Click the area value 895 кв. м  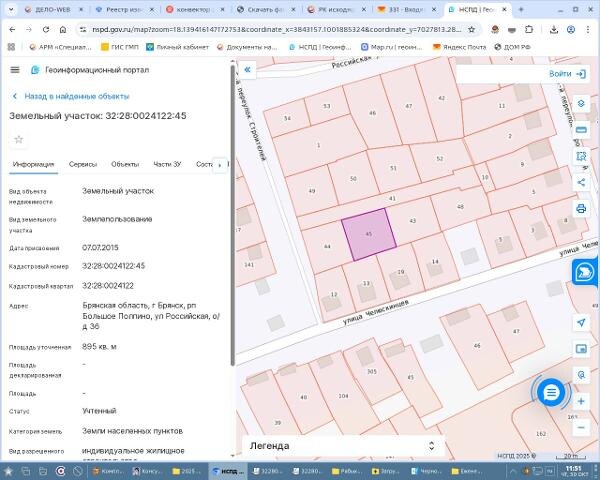pyautogui.click(x=99, y=347)
